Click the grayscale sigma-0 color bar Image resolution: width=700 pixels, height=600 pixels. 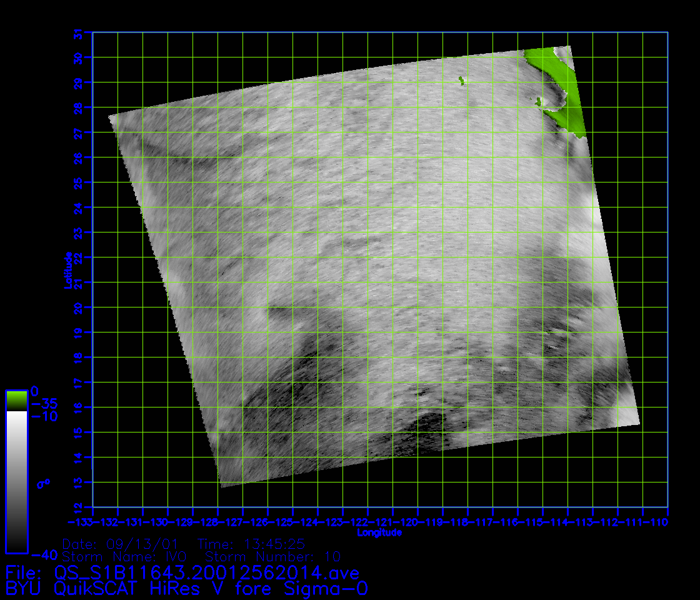[16, 481]
